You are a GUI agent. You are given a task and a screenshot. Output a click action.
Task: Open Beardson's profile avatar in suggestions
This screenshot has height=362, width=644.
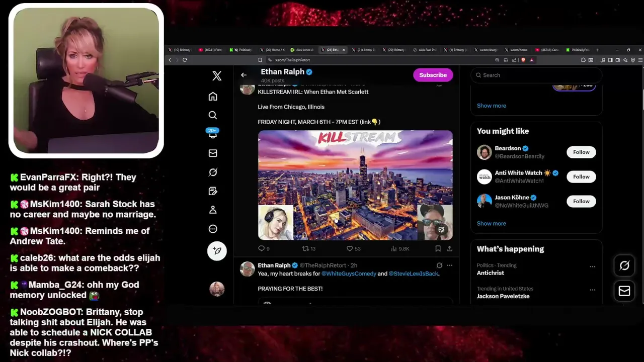484,152
